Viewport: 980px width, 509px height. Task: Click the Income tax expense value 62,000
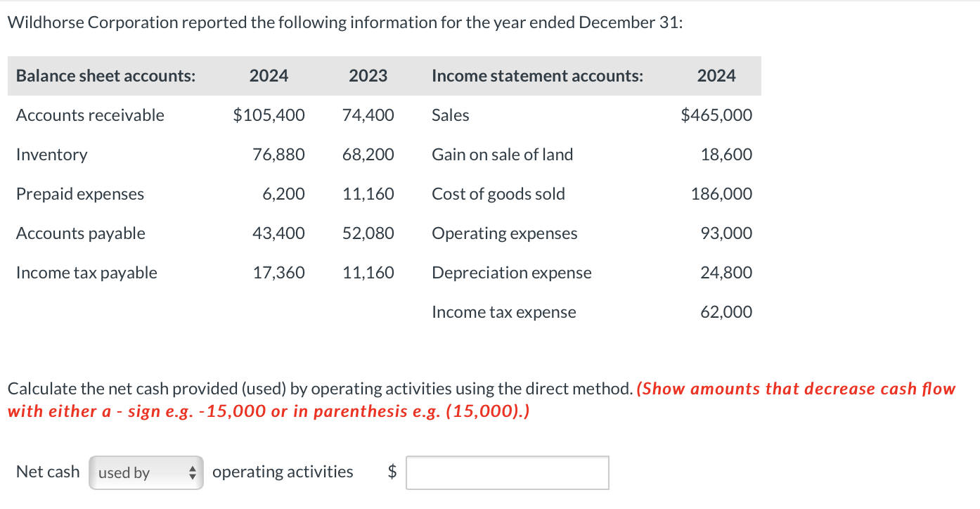coord(726,312)
